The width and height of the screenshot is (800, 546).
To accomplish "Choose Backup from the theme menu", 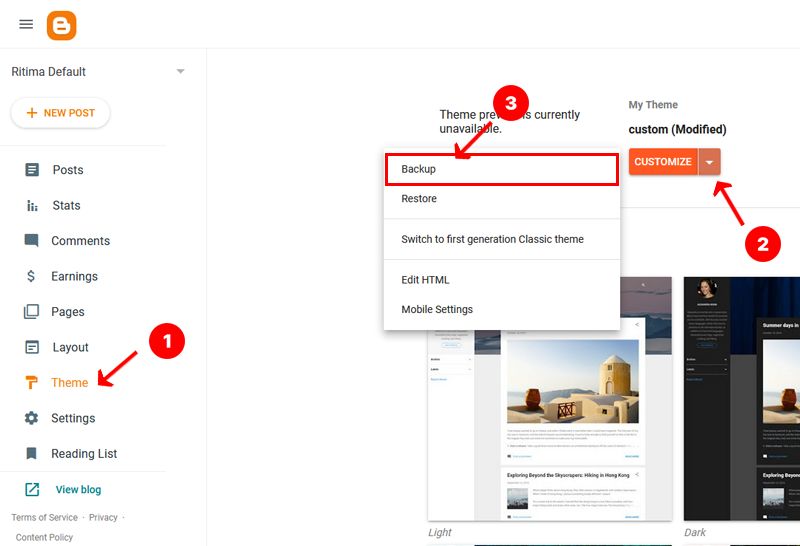I will coord(502,169).
